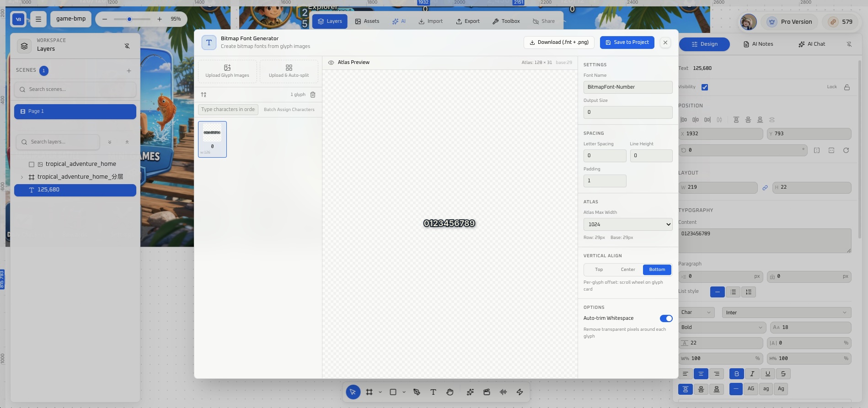Click the width-height link constraint icon

[765, 188]
